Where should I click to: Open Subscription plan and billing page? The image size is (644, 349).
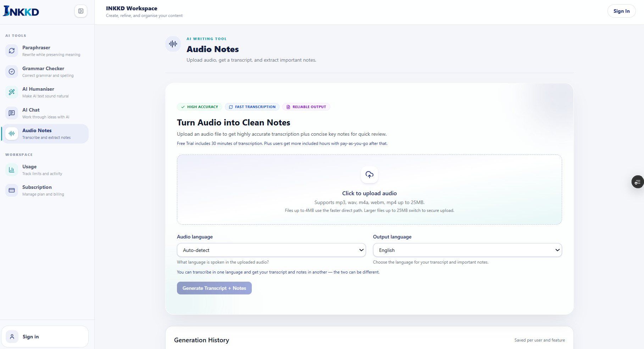(x=45, y=190)
